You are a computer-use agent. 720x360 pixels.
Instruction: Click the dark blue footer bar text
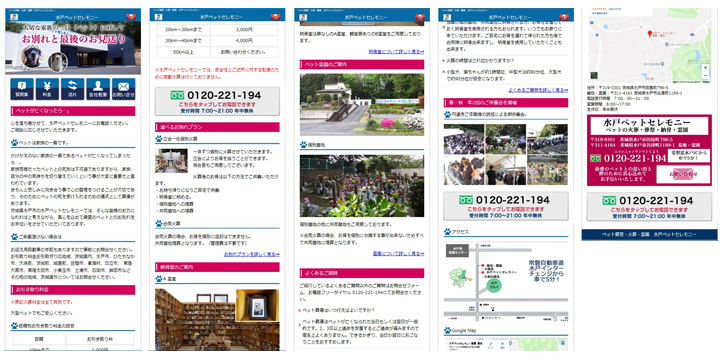649,234
